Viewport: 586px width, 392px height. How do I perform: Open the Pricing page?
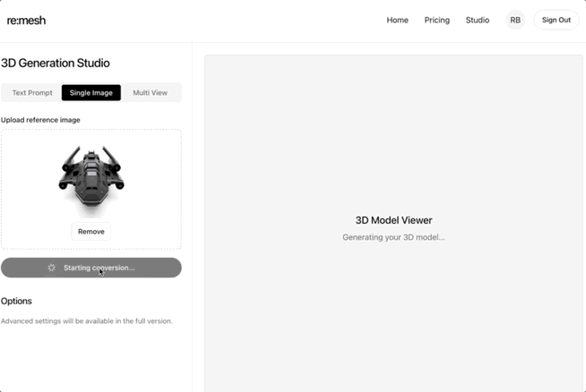pos(437,21)
